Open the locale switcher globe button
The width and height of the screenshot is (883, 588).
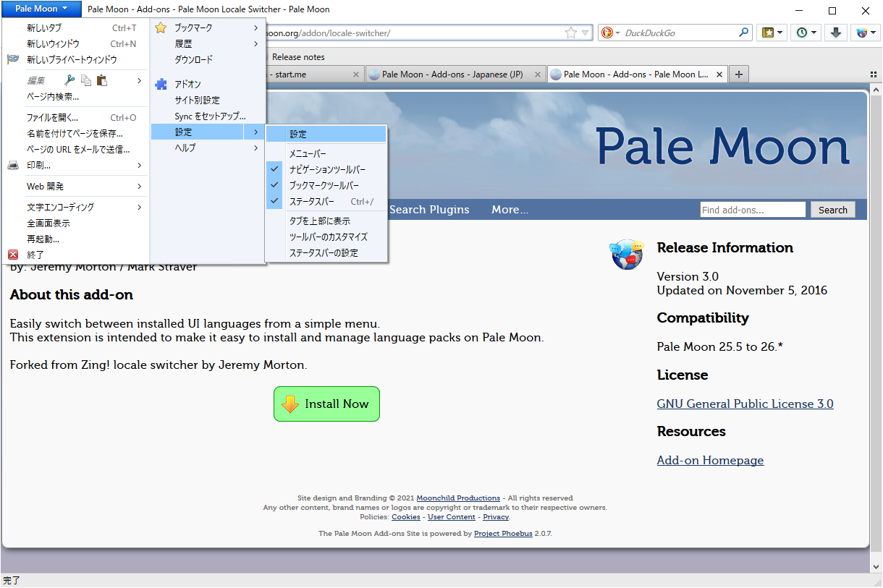click(865, 33)
